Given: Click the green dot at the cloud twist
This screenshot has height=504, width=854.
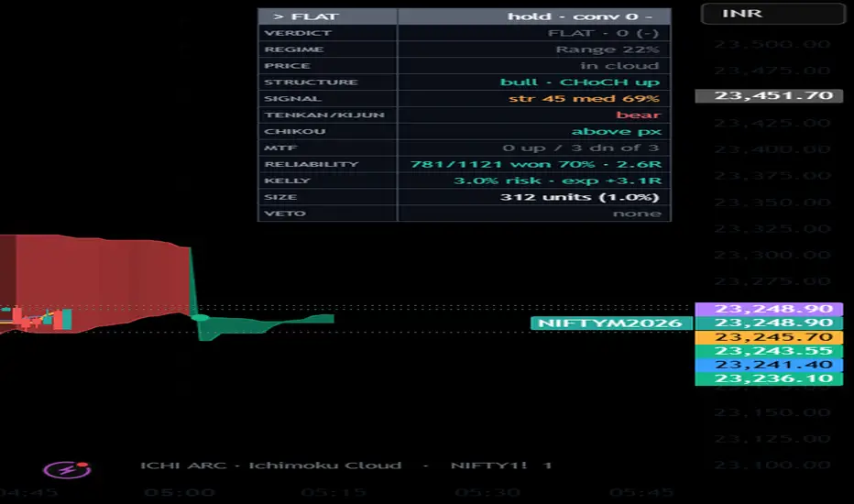Looking at the screenshot, I should (x=200, y=318).
